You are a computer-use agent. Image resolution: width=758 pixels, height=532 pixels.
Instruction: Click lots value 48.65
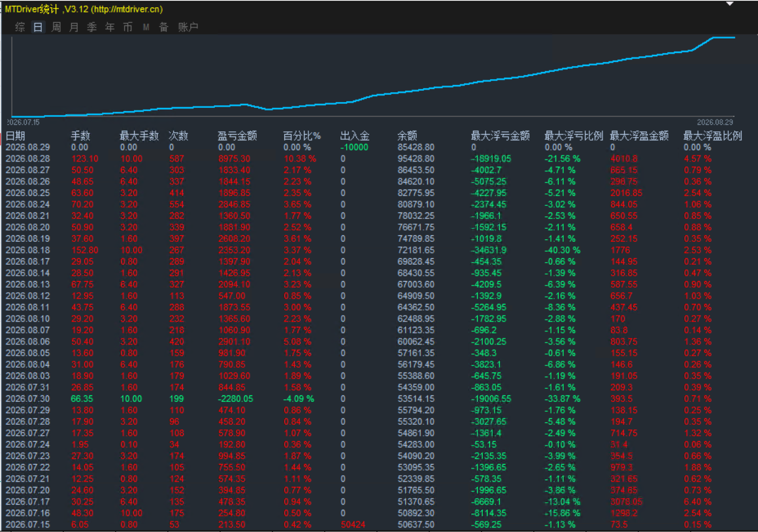point(82,182)
